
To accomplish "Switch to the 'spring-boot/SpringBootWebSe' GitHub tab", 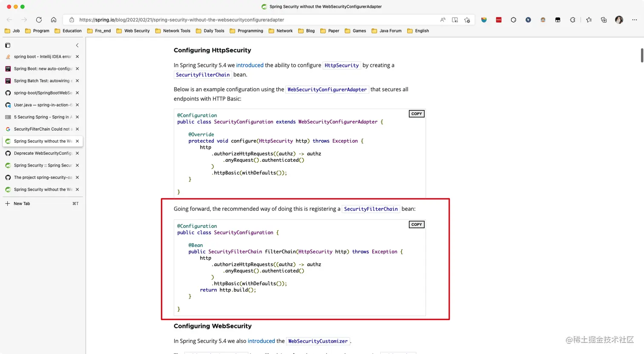I will [x=43, y=93].
